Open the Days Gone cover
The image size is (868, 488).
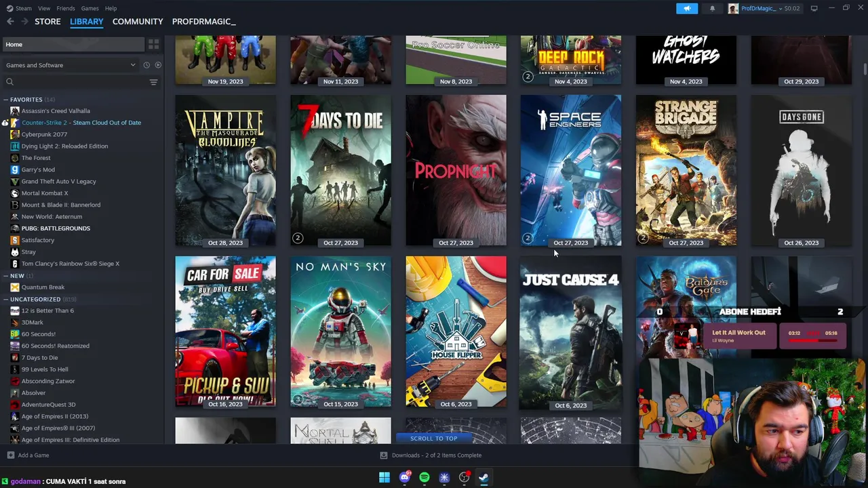pyautogui.click(x=802, y=170)
